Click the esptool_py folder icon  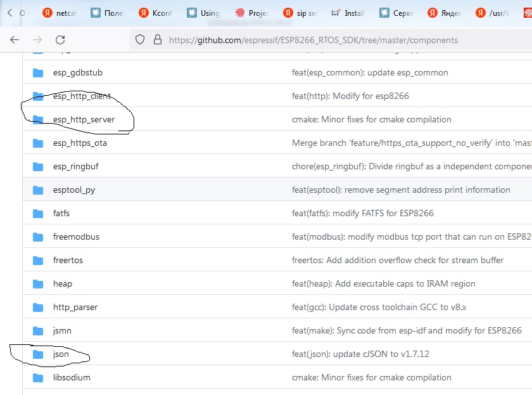pos(38,190)
